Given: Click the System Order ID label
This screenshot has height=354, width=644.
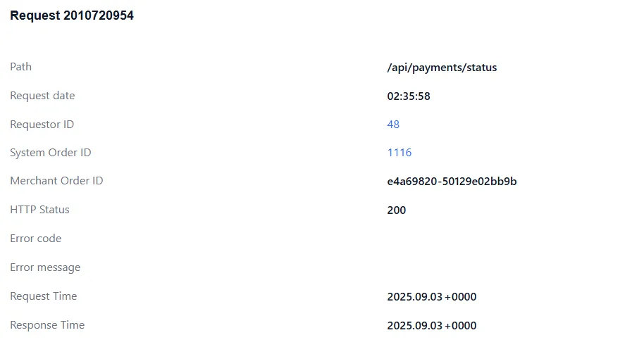Looking at the screenshot, I should pos(51,153).
